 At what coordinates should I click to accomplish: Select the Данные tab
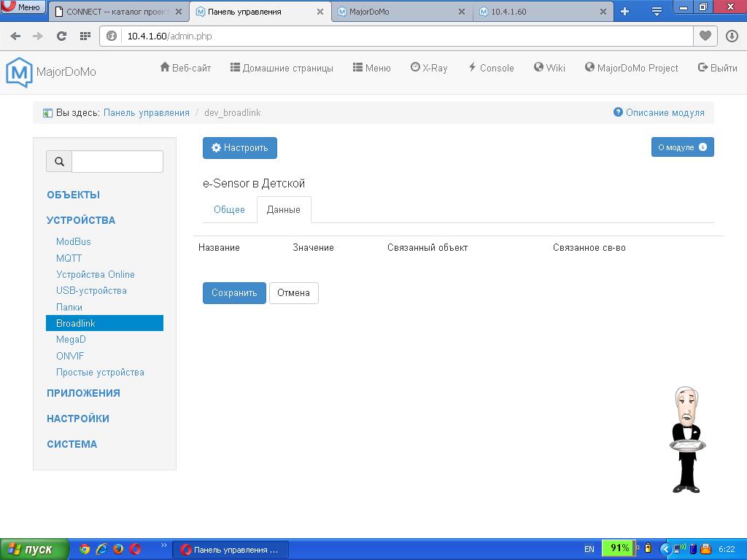(284, 209)
